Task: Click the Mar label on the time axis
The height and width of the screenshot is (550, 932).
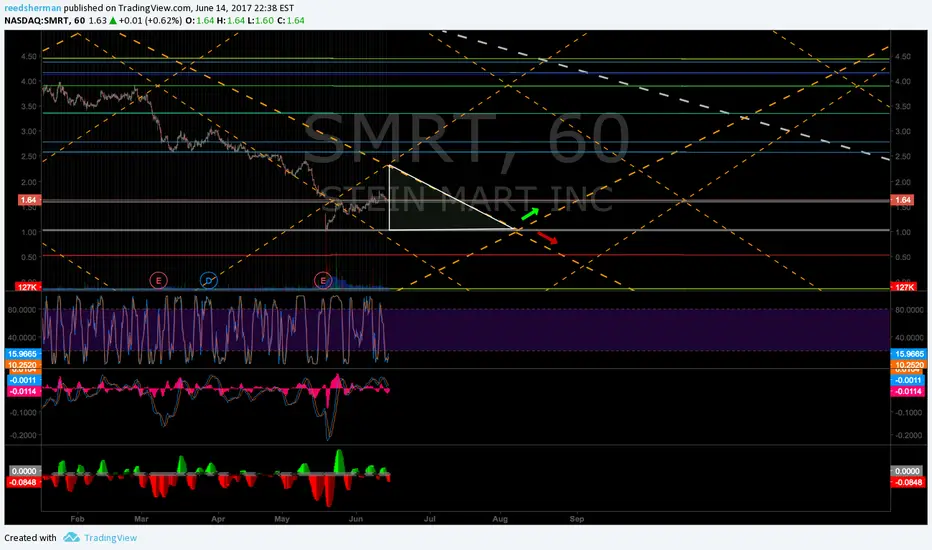Action: point(141,518)
